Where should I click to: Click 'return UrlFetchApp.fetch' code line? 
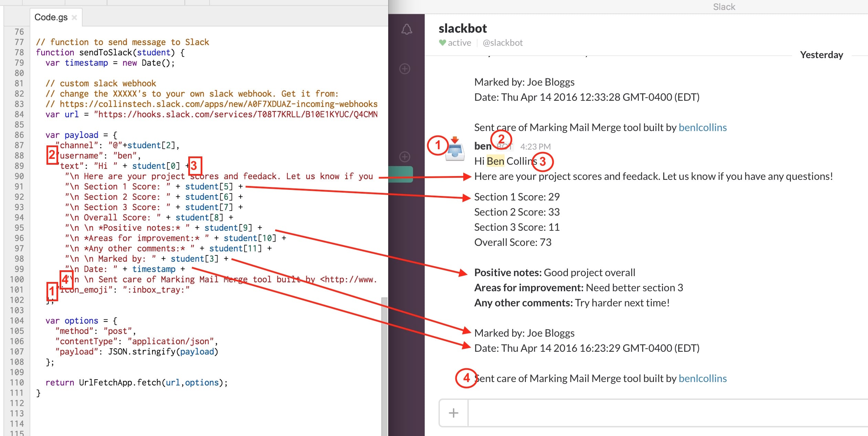[137, 383]
